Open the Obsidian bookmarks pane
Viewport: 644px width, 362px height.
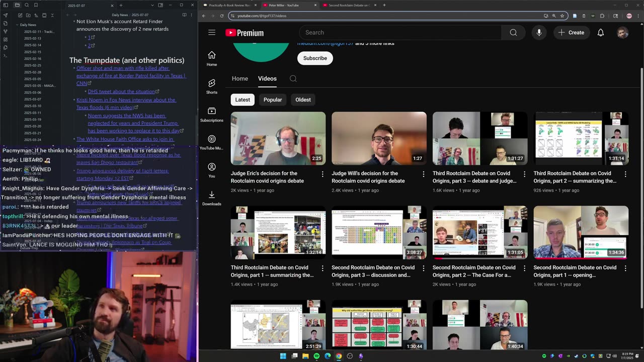tap(36, 5)
